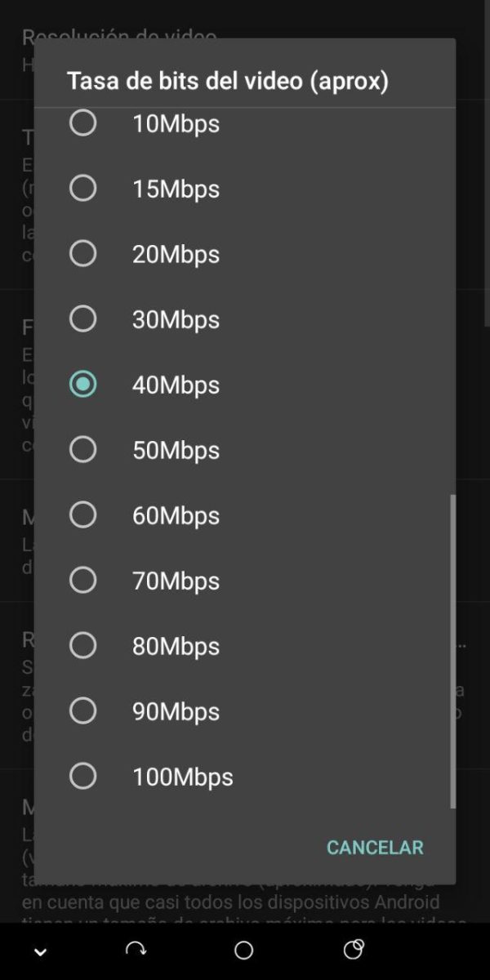Select the 80Mbps radio option

point(245,646)
